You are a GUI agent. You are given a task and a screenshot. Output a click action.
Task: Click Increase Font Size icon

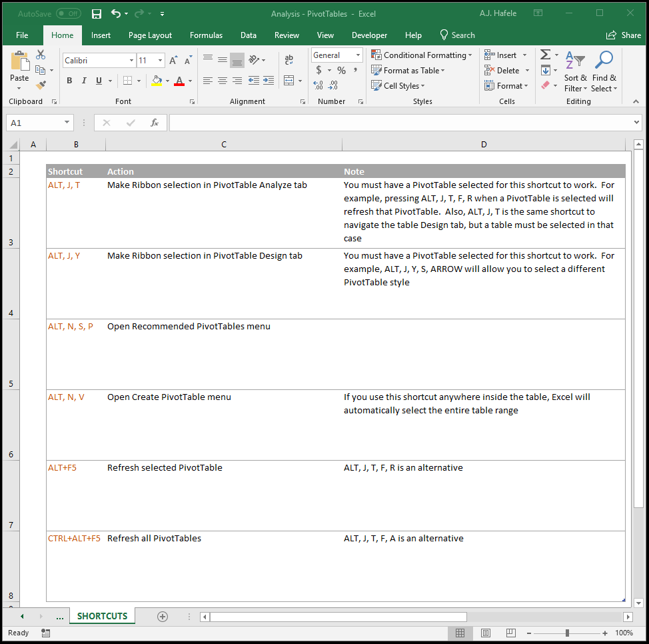coord(173,61)
